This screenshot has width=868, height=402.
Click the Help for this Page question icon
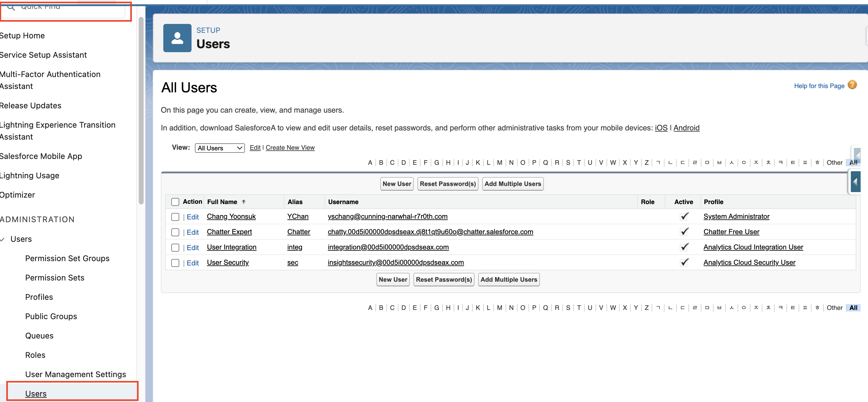point(852,85)
